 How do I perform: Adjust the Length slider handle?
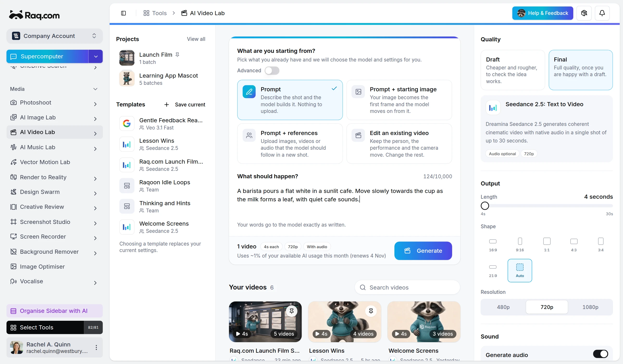(485, 206)
